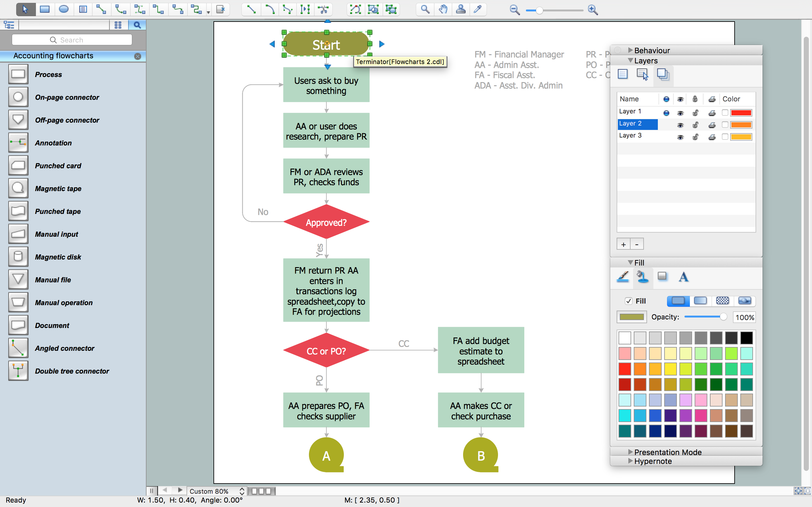Click the Magnetic disk shape tool

click(17, 257)
